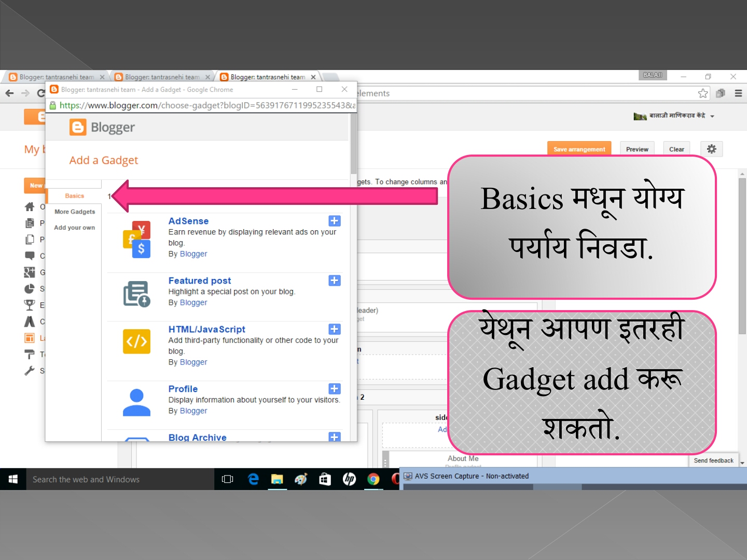This screenshot has width=747, height=560.
Task: Open the Google+ icon in Blogger sidebar
Action: point(30,272)
